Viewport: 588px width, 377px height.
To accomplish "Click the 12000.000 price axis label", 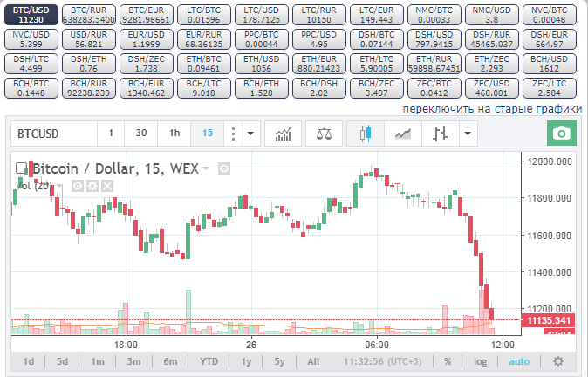I will pyautogui.click(x=550, y=161).
